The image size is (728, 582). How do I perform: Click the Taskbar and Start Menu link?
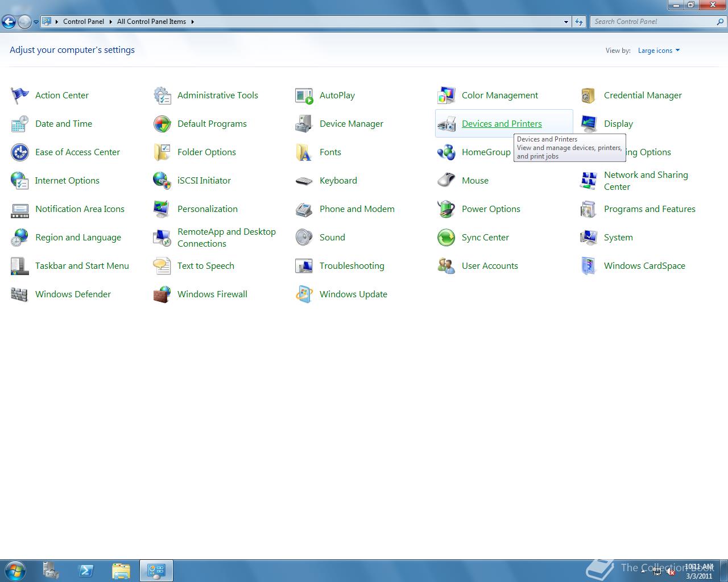coord(82,266)
